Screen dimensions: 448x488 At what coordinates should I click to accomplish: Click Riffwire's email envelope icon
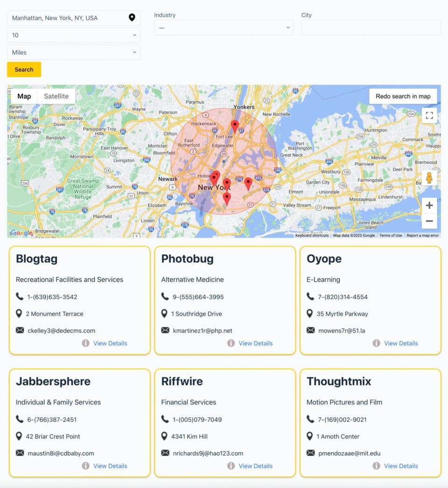click(x=165, y=453)
